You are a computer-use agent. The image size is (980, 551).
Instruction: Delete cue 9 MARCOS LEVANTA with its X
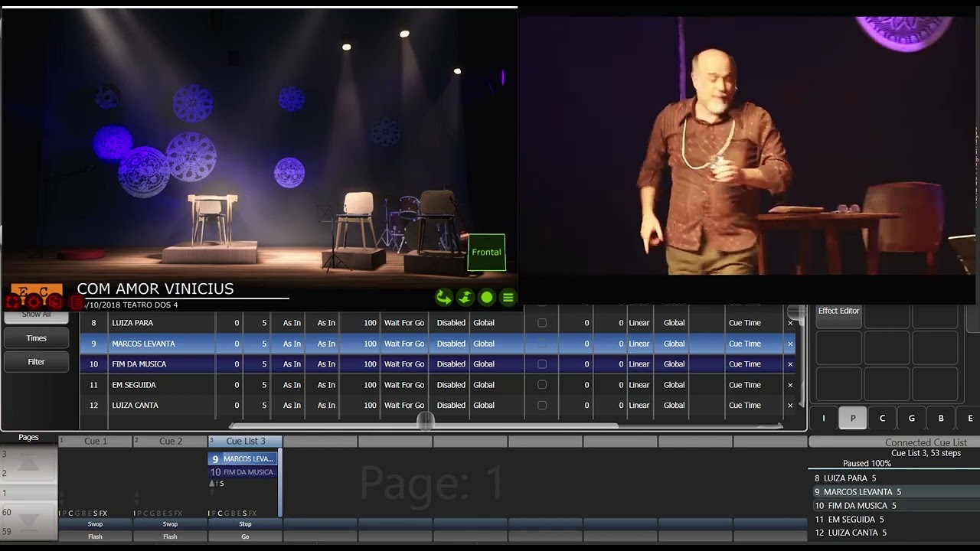coord(790,344)
